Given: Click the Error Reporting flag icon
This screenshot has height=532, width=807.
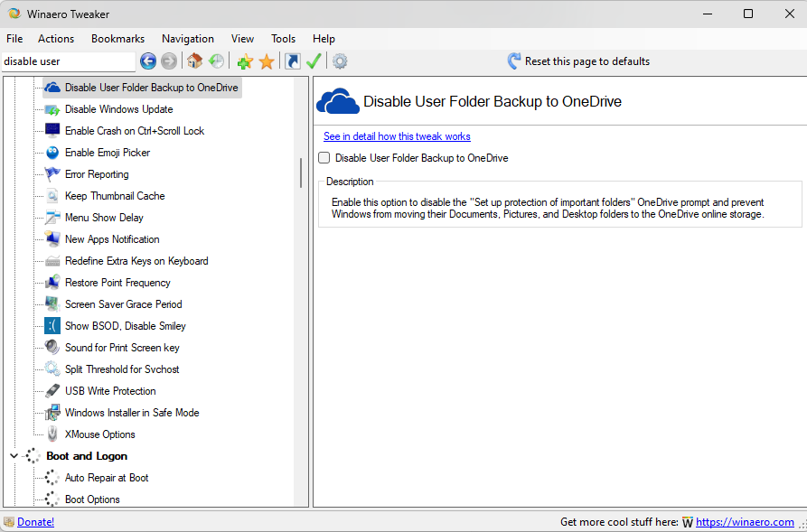Looking at the screenshot, I should click(x=52, y=174).
